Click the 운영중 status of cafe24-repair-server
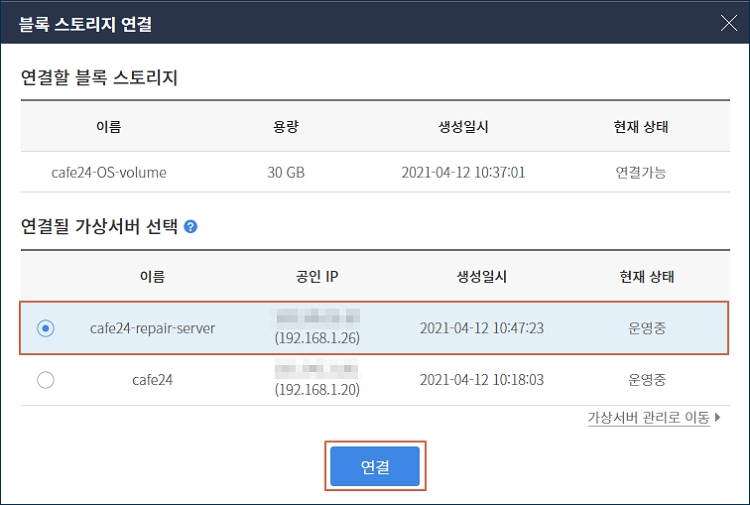The height and width of the screenshot is (505, 750). click(x=647, y=328)
